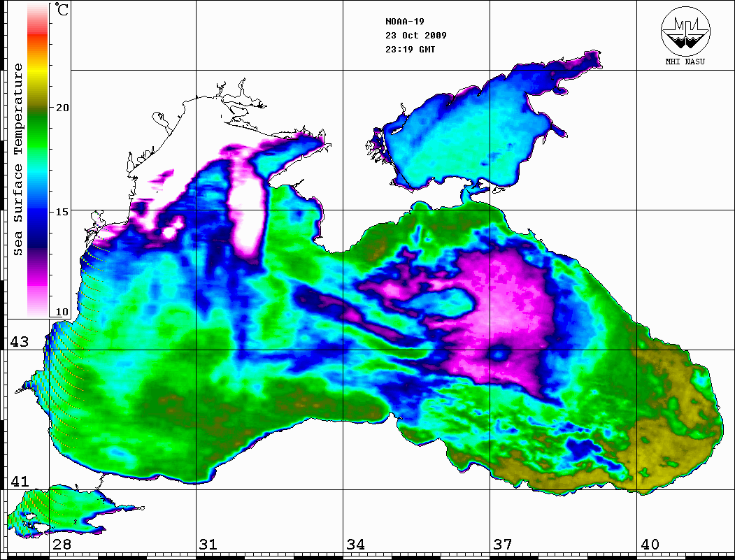Click the '20' value on temperature scale
Viewport: 735px width, 560px height.
(x=62, y=108)
